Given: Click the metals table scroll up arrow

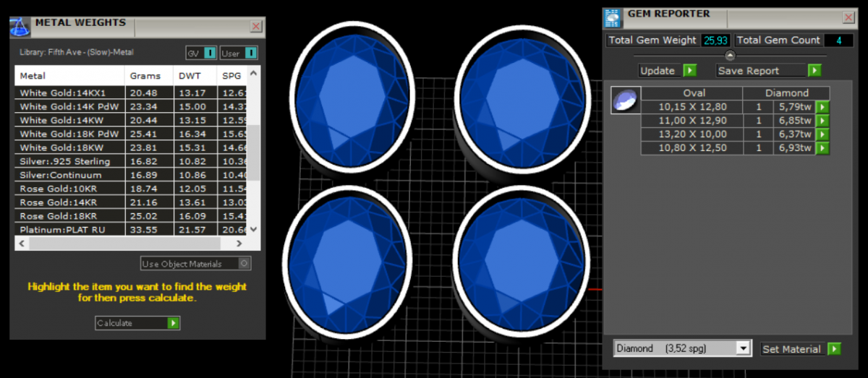Looking at the screenshot, I should [253, 73].
